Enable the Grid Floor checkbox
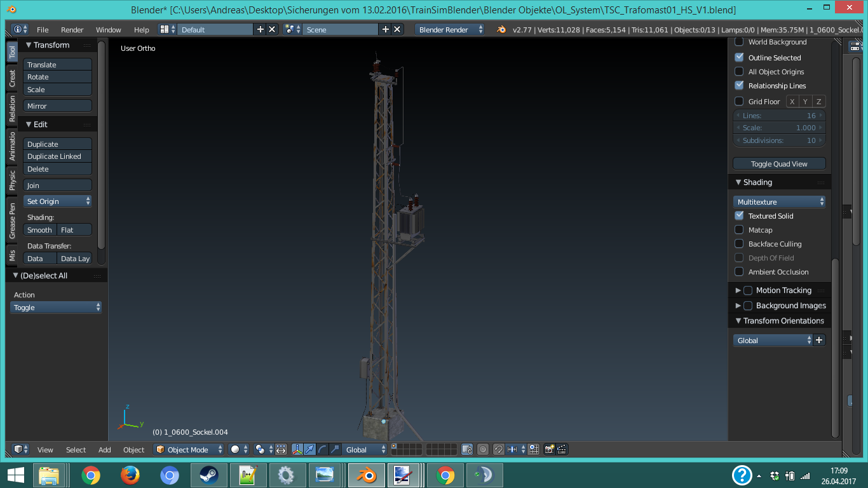 [739, 102]
